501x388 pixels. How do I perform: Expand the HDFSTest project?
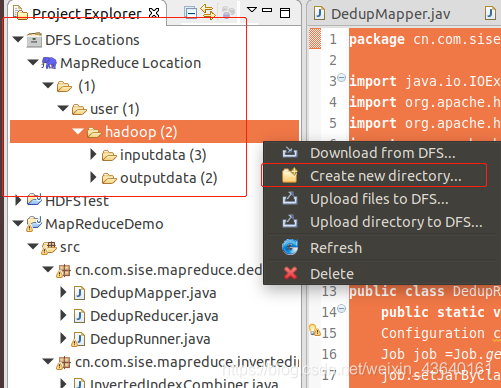tap(18, 200)
